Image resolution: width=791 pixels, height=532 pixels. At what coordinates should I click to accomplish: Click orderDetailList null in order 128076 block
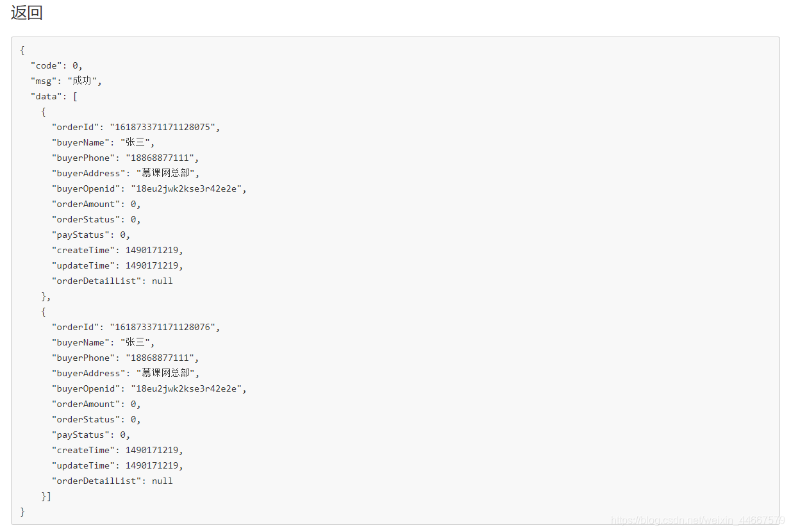coord(112,481)
